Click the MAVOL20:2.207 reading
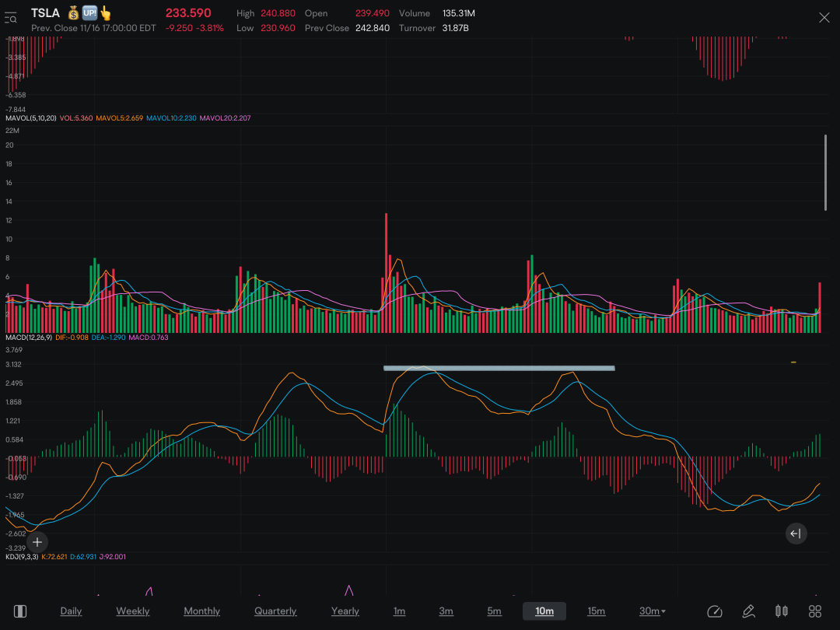Image resolution: width=840 pixels, height=630 pixels. [x=225, y=118]
